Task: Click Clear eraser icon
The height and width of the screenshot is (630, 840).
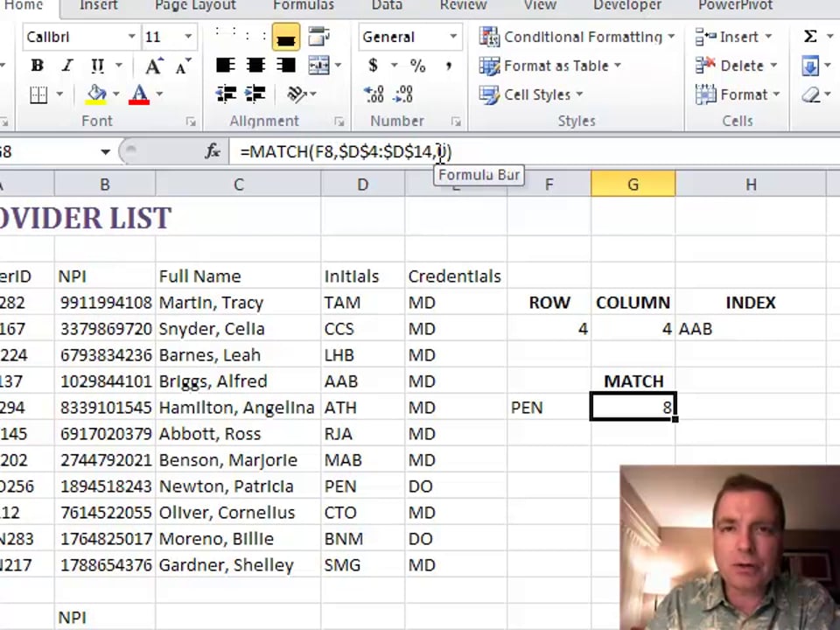Action: coord(811,94)
